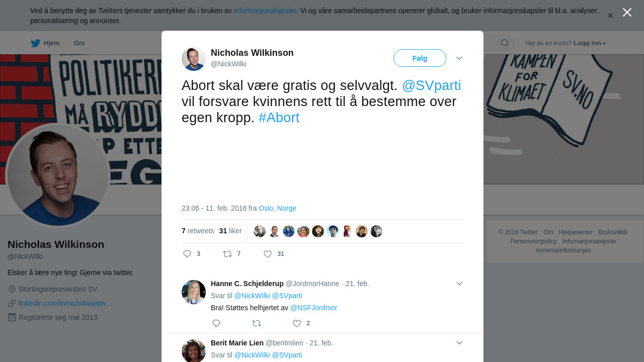This screenshot has width=644, height=362.
Task: Retweet the main tweet via retweet icon
Action: (227, 254)
